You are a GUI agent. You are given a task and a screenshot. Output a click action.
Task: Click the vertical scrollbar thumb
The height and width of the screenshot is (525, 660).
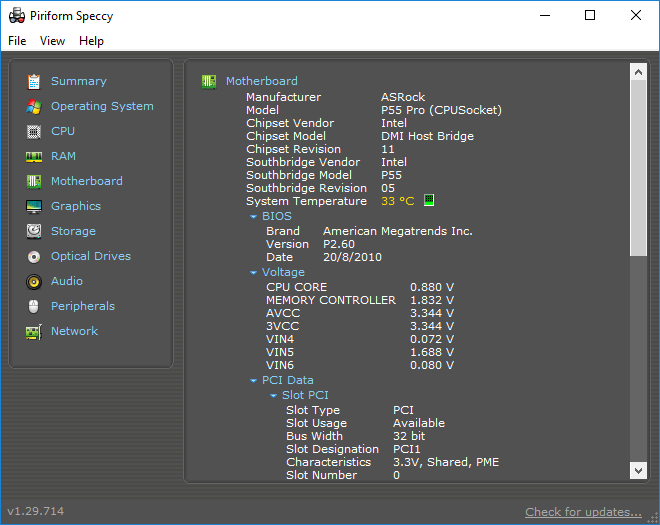(x=638, y=168)
